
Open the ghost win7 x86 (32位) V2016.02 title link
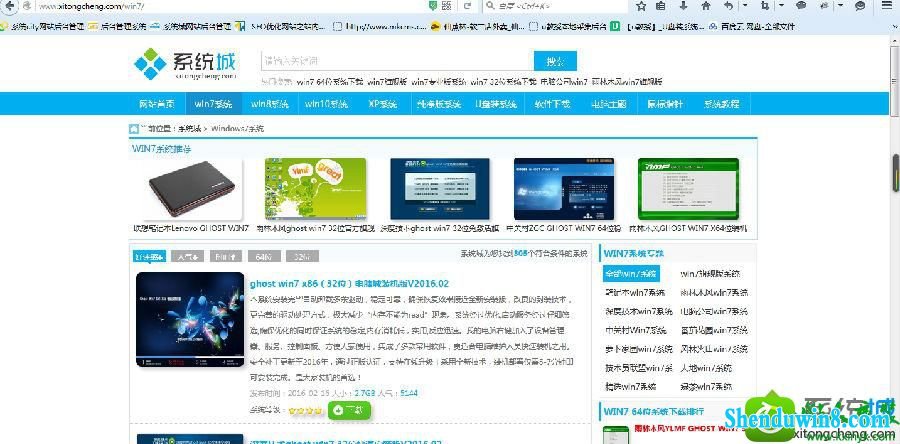(349, 283)
